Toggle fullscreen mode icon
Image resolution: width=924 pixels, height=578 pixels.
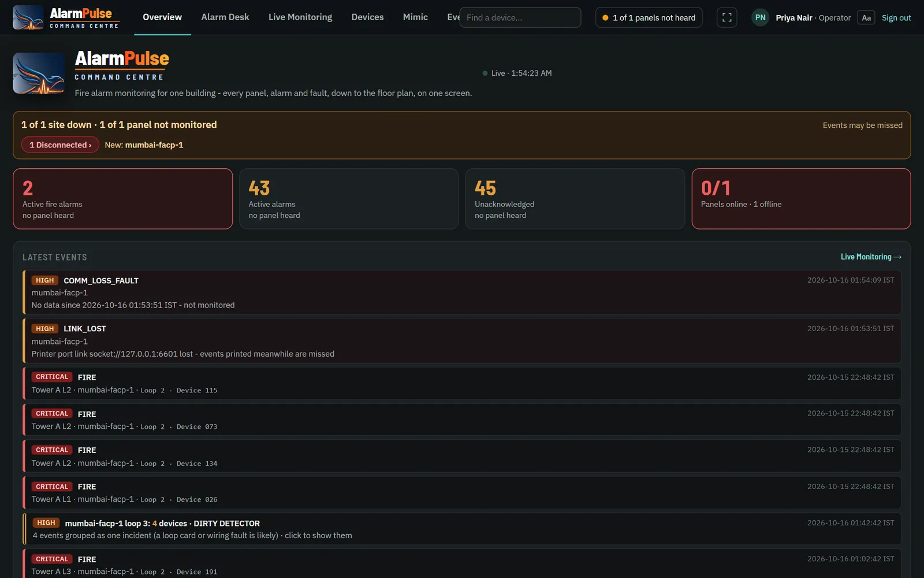726,17
